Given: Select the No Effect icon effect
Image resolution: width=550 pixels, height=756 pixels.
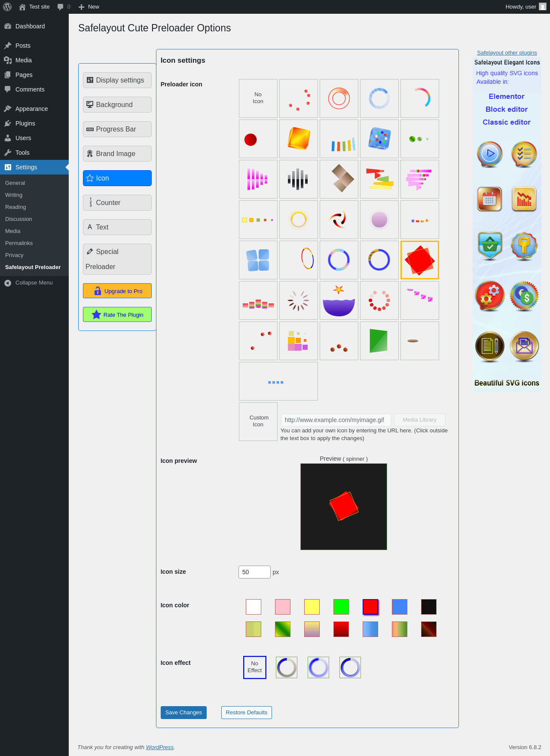Looking at the screenshot, I should [255, 667].
